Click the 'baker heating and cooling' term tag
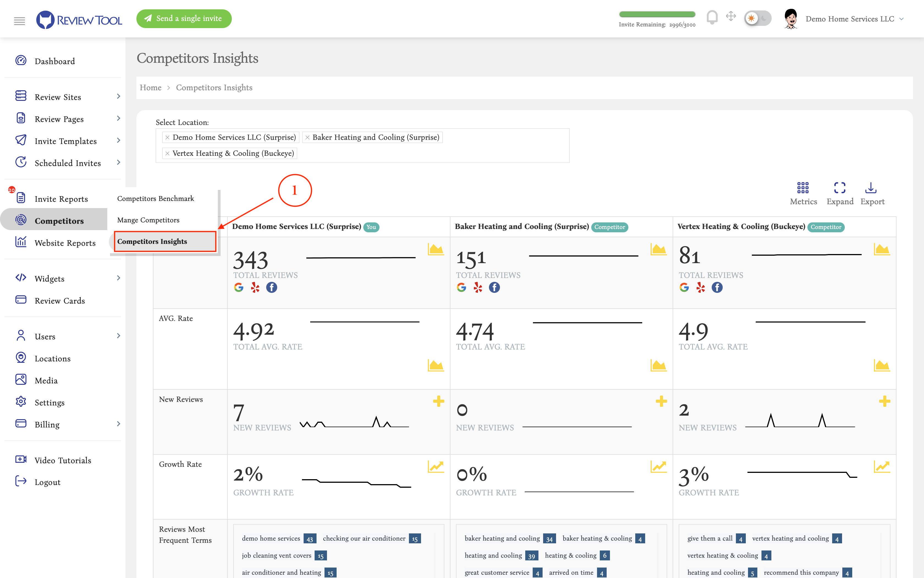Screen dimensions: 924x578 (x=510, y=539)
